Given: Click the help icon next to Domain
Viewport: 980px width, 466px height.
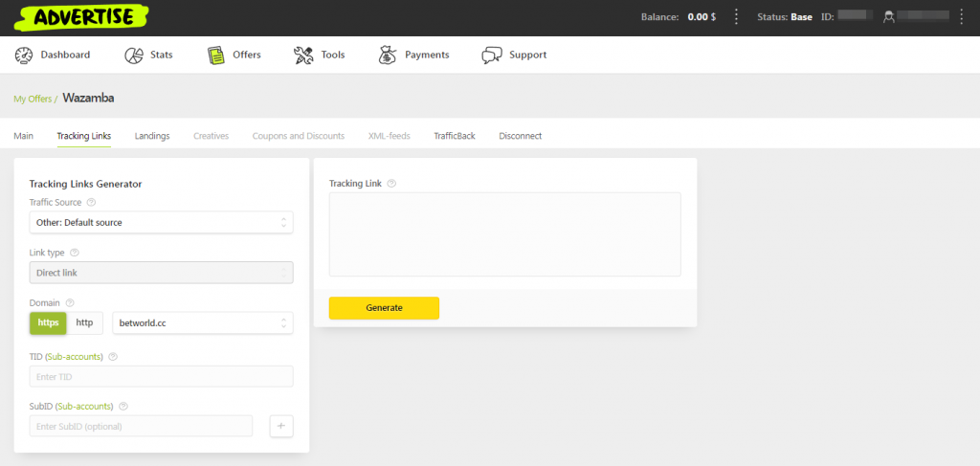Looking at the screenshot, I should (x=69, y=303).
